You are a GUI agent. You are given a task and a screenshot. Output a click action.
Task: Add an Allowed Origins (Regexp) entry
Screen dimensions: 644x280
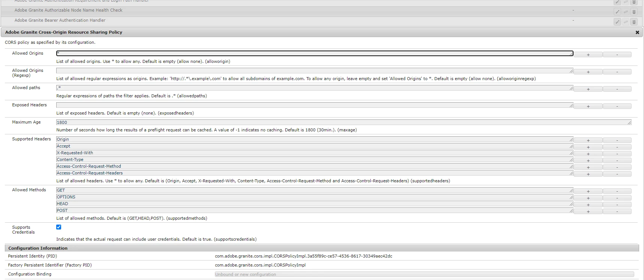pos(588,72)
